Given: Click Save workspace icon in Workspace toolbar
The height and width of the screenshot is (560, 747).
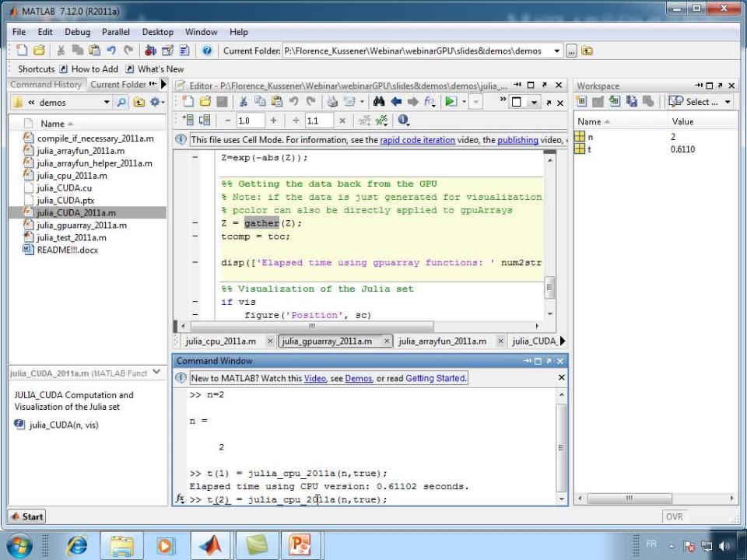Looking at the screenshot, I should (x=632, y=101).
